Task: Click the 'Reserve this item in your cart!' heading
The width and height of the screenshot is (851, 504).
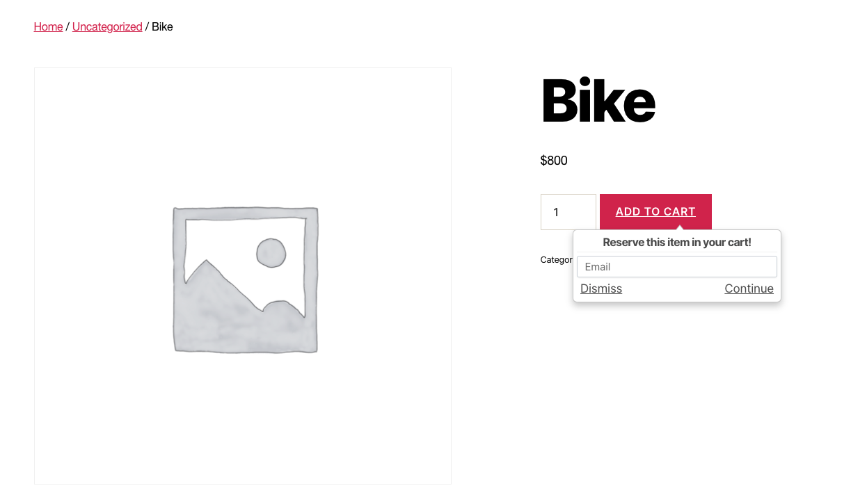Action: 677,242
